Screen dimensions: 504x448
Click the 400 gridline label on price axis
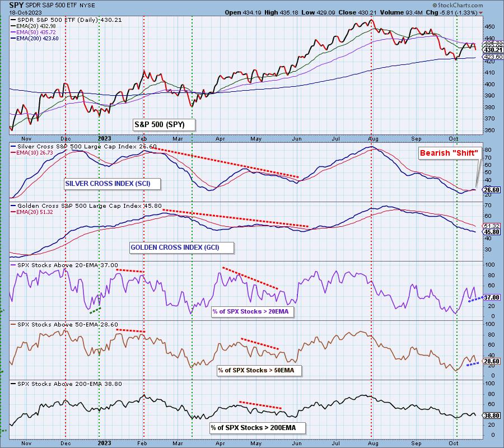(x=490, y=84)
